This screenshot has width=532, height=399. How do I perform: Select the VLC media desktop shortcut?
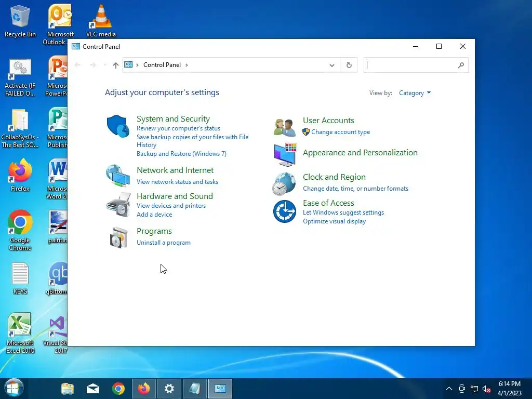pos(101,21)
